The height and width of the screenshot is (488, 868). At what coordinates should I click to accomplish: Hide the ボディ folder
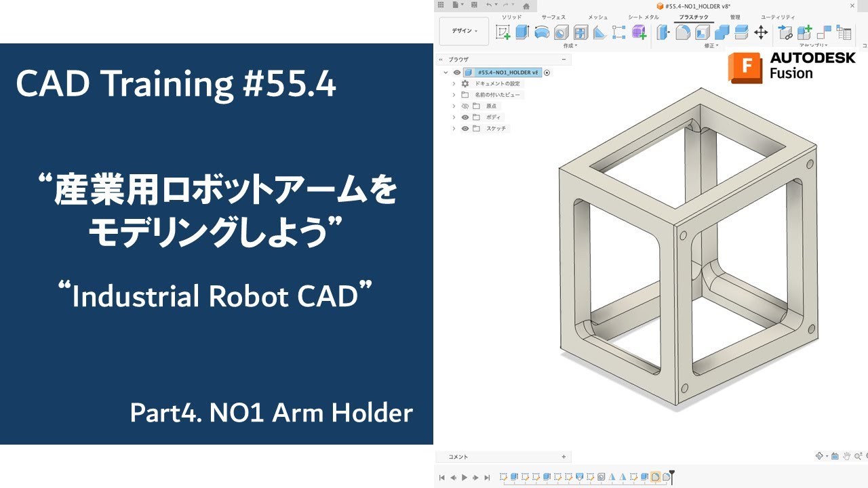(x=465, y=117)
